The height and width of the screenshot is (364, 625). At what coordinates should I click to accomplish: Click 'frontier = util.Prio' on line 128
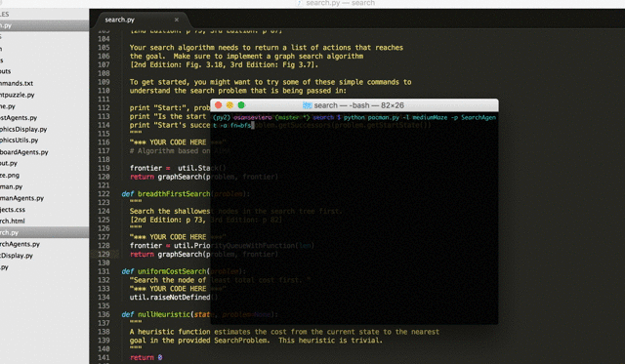point(170,246)
